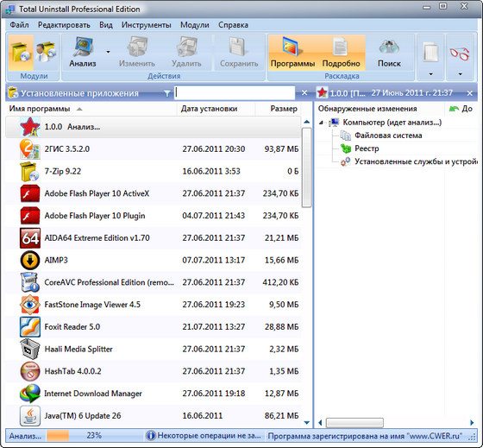The height and width of the screenshot is (448, 483).
Task: Click into the program search field
Action: pyautogui.click(x=235, y=92)
